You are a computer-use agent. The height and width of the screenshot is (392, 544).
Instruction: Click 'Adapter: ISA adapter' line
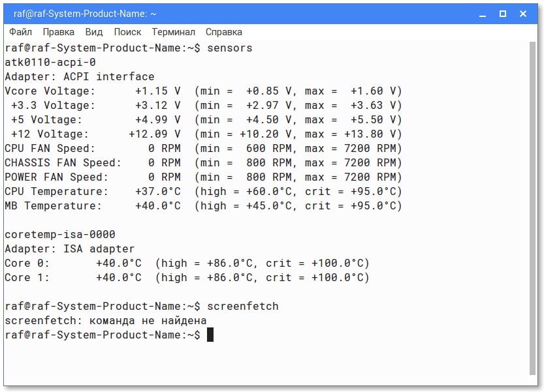[x=69, y=249]
